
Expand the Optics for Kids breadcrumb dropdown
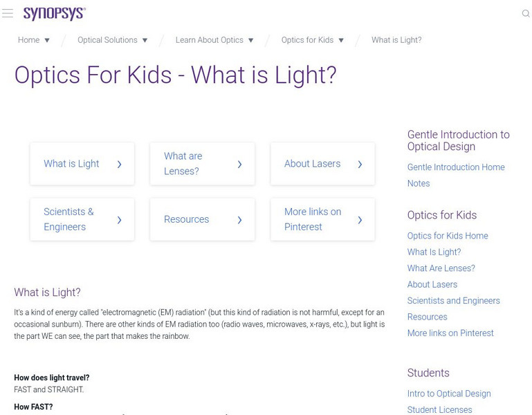point(341,40)
